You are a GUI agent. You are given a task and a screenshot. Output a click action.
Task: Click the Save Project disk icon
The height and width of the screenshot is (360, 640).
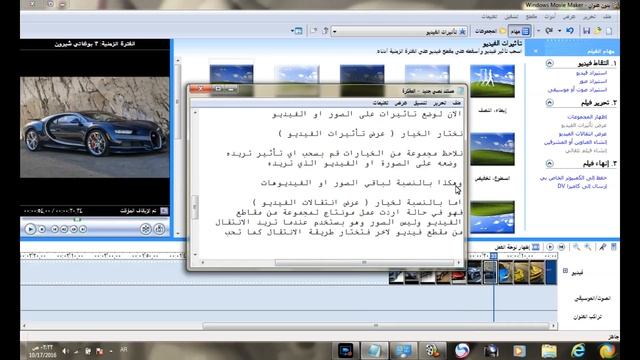coord(587,31)
